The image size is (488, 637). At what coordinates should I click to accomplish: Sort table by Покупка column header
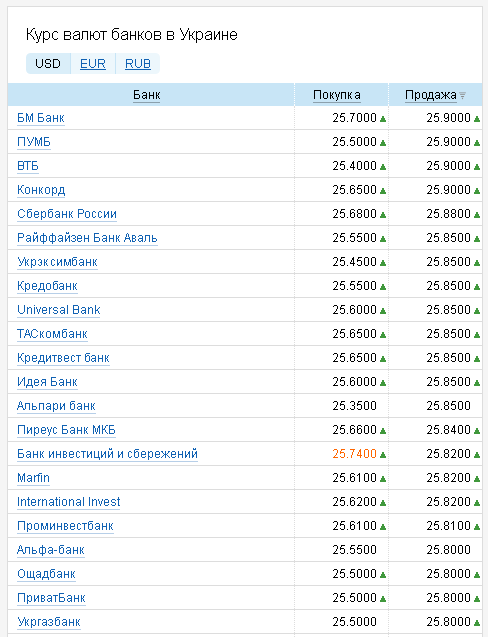tap(336, 95)
